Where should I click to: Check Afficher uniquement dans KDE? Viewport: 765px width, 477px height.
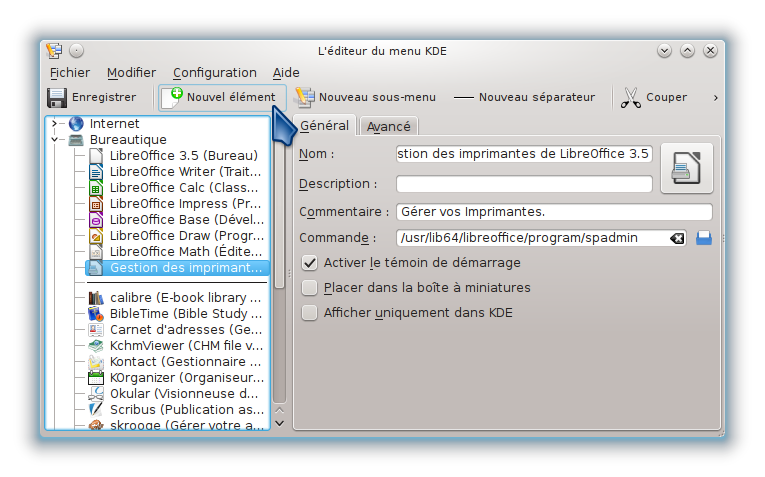[309, 313]
